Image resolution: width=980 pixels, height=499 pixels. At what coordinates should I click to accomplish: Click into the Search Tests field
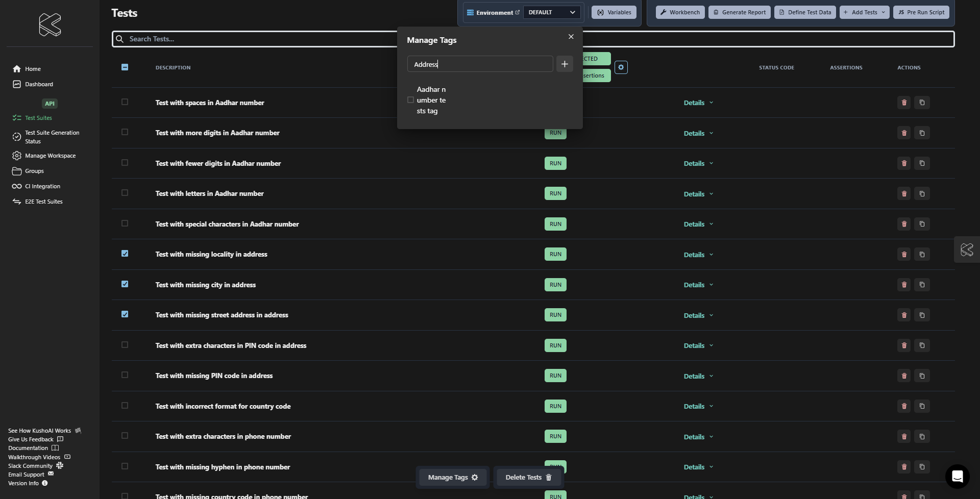click(x=255, y=39)
